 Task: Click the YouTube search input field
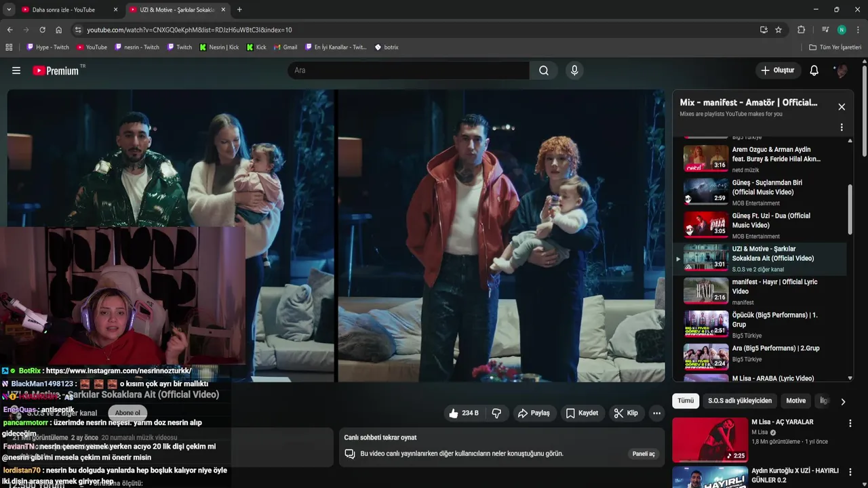click(409, 70)
